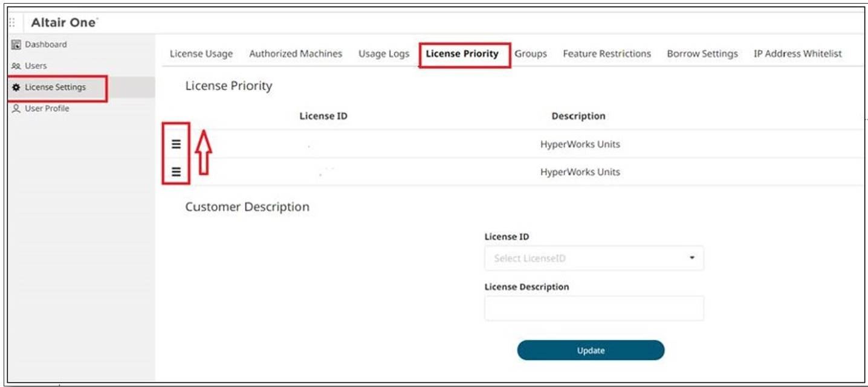The image size is (868, 387).
Task: Open Users in the sidebar
Action: 36,66
